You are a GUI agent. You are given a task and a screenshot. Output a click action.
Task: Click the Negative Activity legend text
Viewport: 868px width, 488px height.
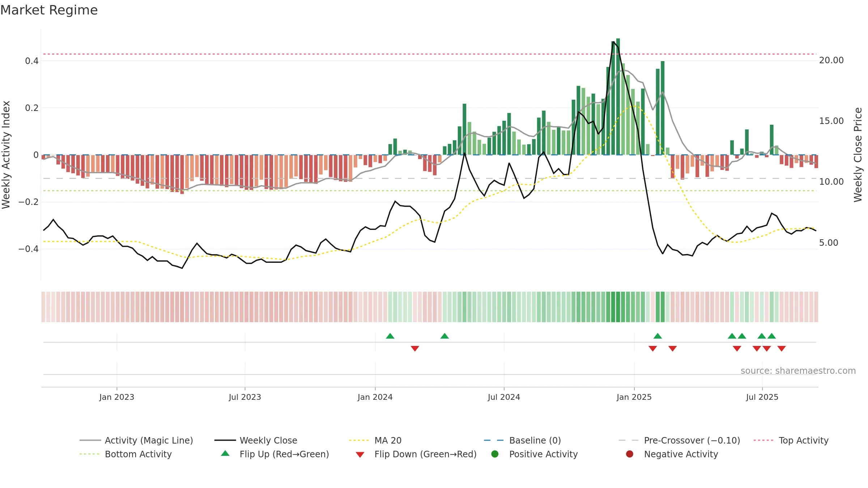681,454
